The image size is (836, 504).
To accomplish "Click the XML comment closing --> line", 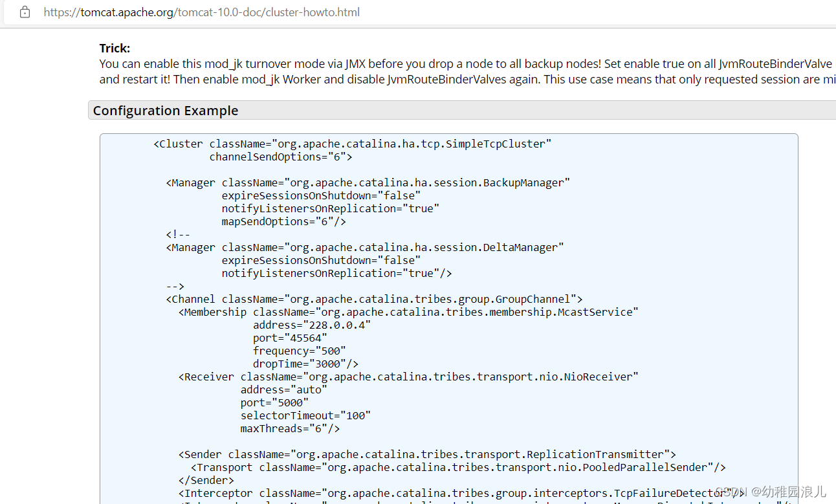I will point(175,286).
